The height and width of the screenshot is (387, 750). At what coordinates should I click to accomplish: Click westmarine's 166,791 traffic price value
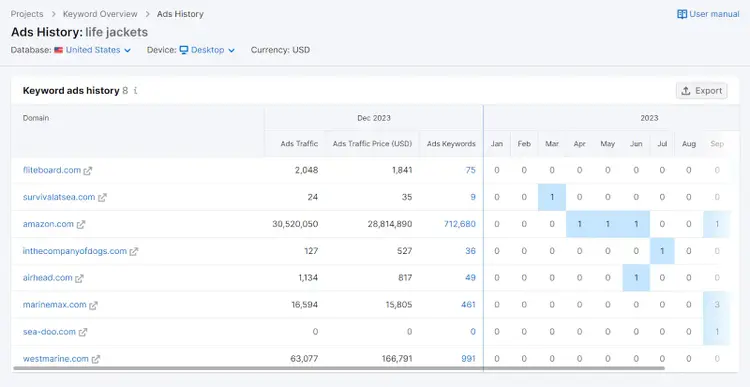(397, 358)
